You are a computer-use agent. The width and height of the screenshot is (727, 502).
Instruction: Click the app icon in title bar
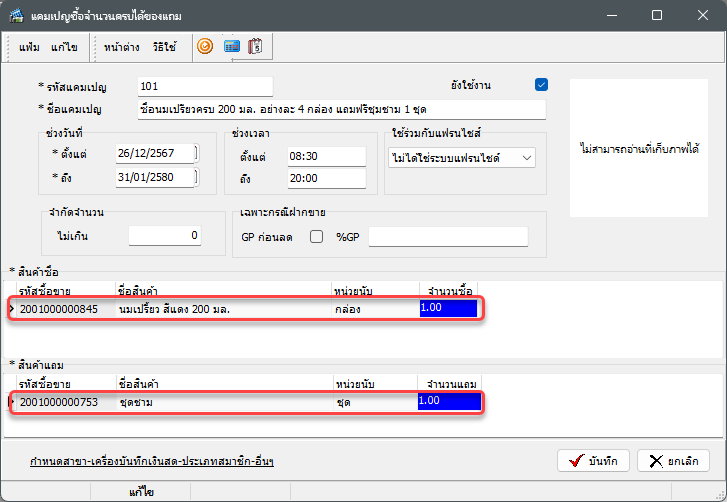[15, 15]
